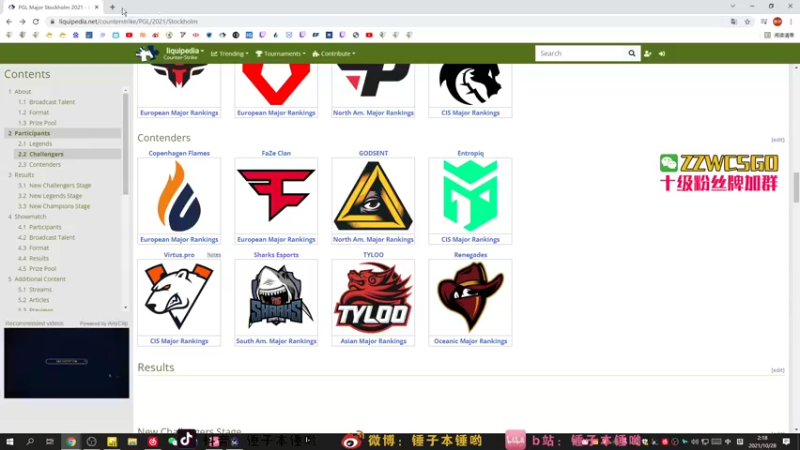
Task: Open the Copenhagen Flames name link
Action: tap(179, 153)
